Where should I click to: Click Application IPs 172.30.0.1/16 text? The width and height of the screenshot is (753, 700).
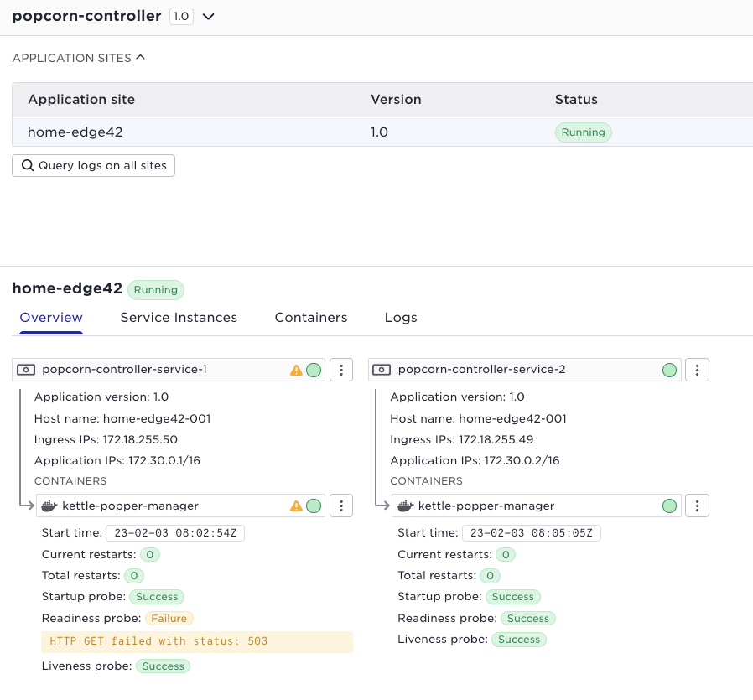point(117,461)
